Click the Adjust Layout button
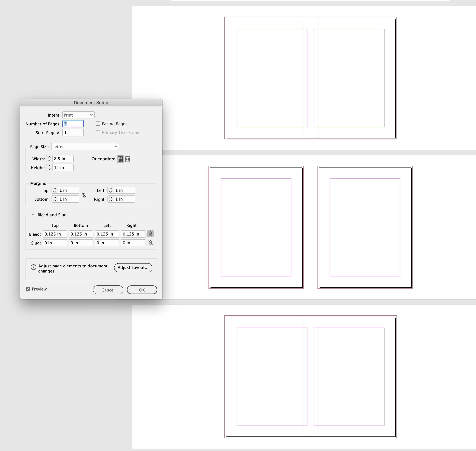This screenshot has width=476, height=451. pos(133,268)
